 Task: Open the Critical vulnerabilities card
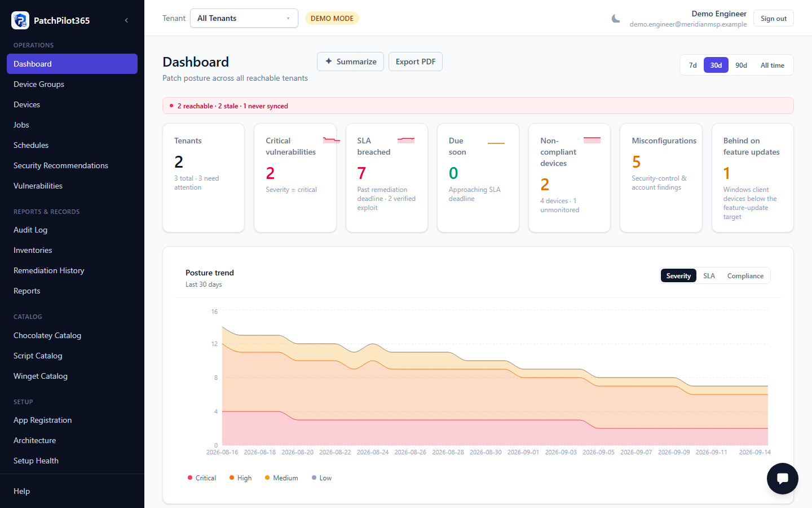pyautogui.click(x=295, y=178)
